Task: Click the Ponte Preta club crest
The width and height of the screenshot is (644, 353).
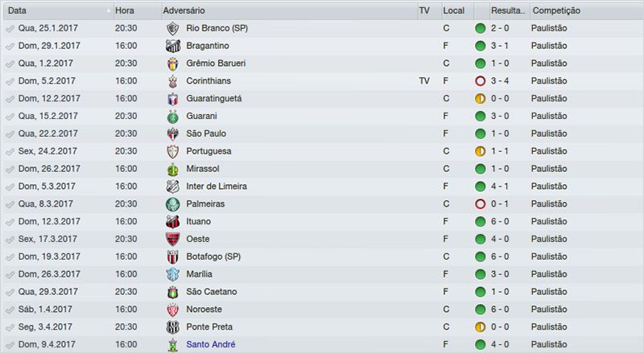Action: [x=171, y=327]
